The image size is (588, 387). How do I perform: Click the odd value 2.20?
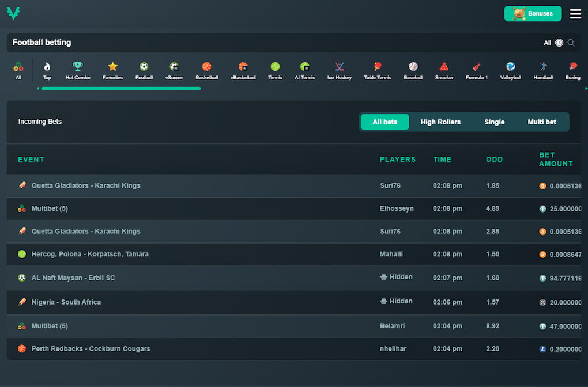pos(492,349)
